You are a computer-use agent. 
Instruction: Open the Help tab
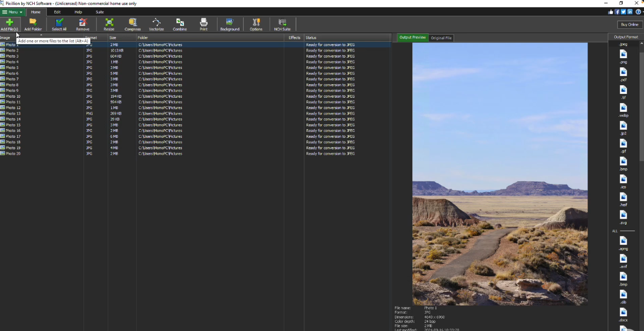click(78, 12)
